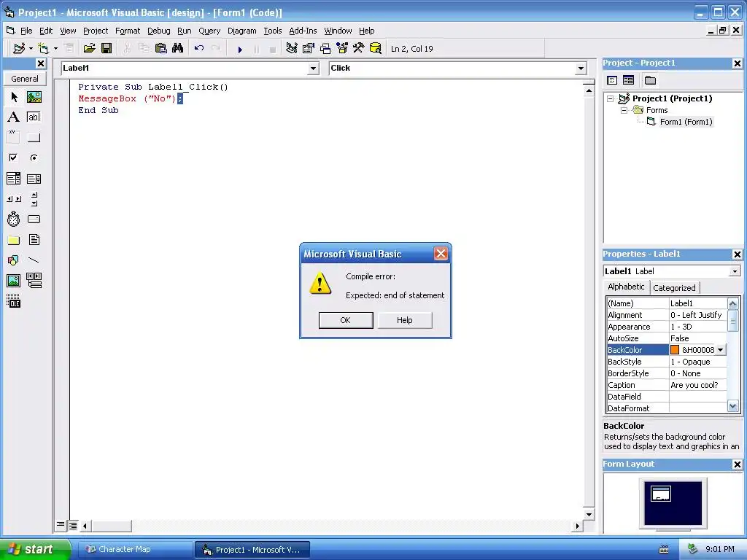Collapse the Forms folder node

tap(624, 110)
